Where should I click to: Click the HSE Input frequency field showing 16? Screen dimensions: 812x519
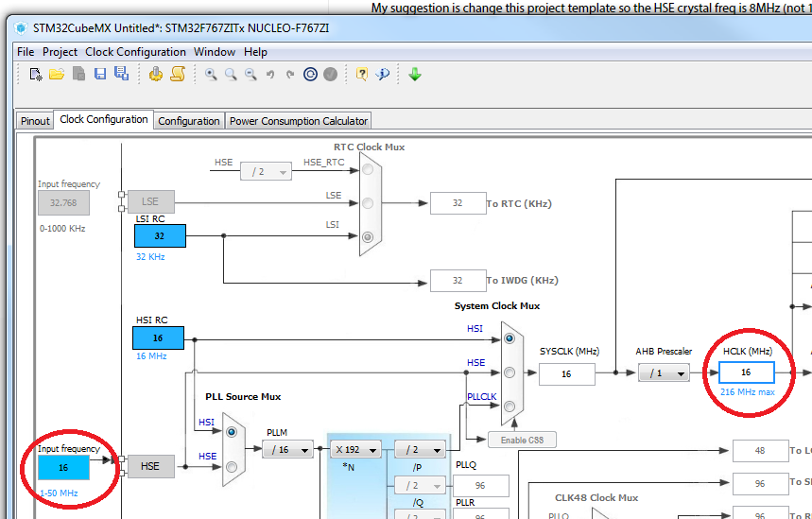63,468
